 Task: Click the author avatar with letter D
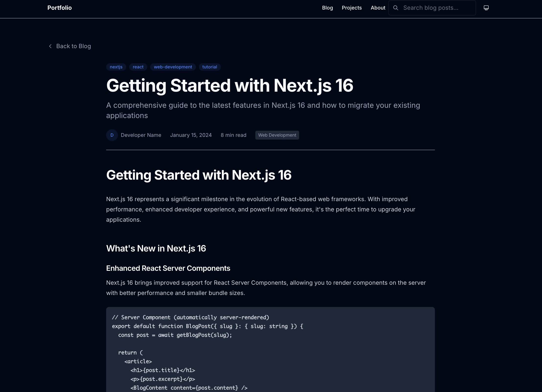pyautogui.click(x=112, y=135)
